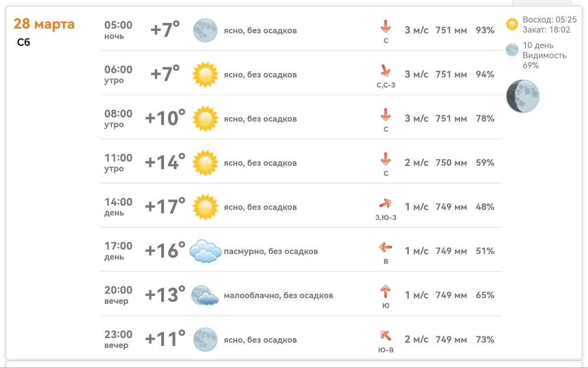The width and height of the screenshot is (588, 368).
Task: Click the large moon phase image
Action: (x=522, y=96)
